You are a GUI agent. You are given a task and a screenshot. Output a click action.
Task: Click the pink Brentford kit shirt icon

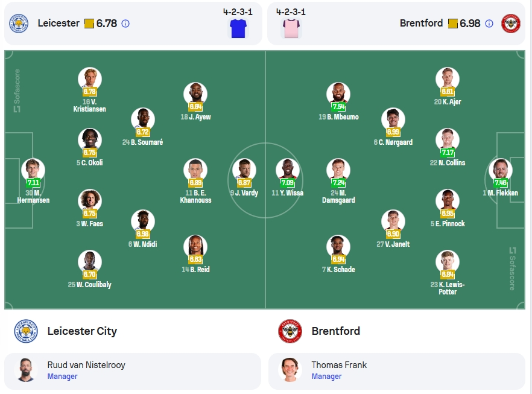click(x=291, y=28)
